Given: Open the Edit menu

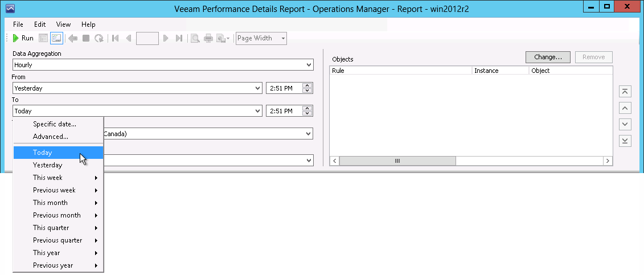Looking at the screenshot, I should click(x=40, y=24).
